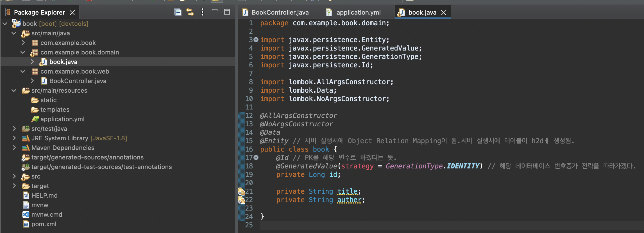Close the book.java editor tab
Screen dimensions: 644x233
(x=444, y=13)
